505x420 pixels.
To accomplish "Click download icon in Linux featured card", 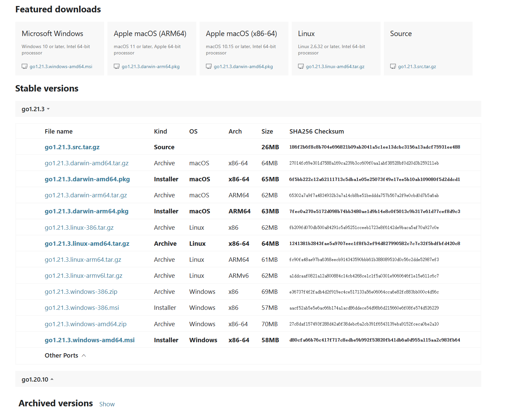I will (x=301, y=66).
